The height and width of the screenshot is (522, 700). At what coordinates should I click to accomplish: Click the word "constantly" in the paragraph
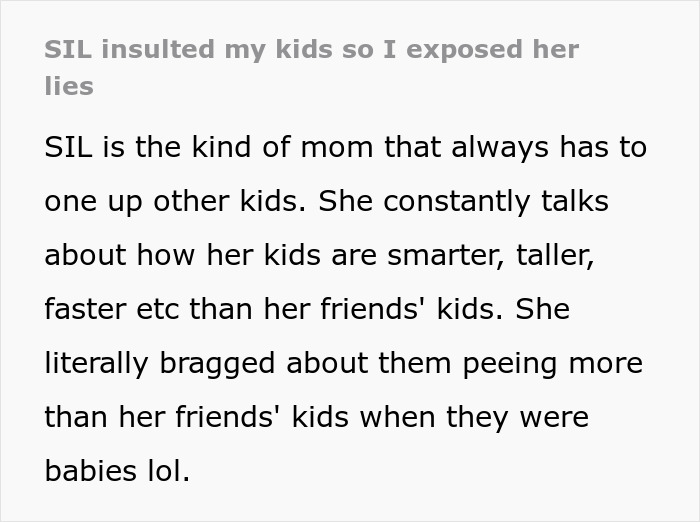pos(456,202)
